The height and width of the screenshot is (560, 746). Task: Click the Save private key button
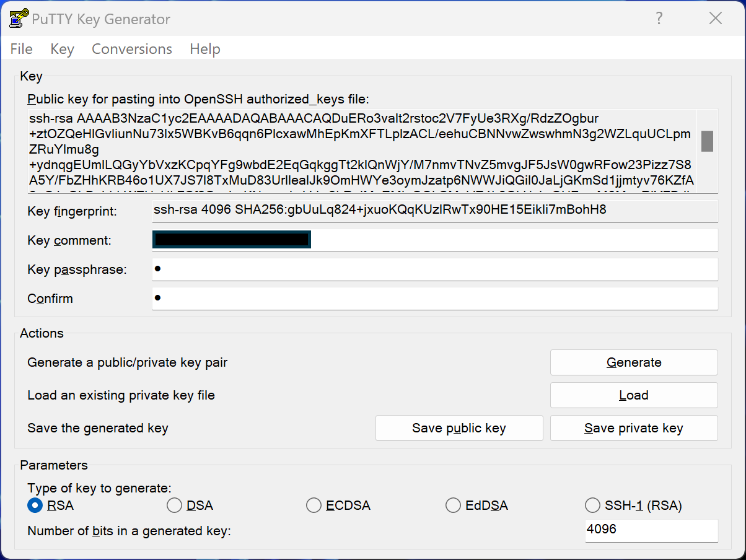click(x=634, y=428)
